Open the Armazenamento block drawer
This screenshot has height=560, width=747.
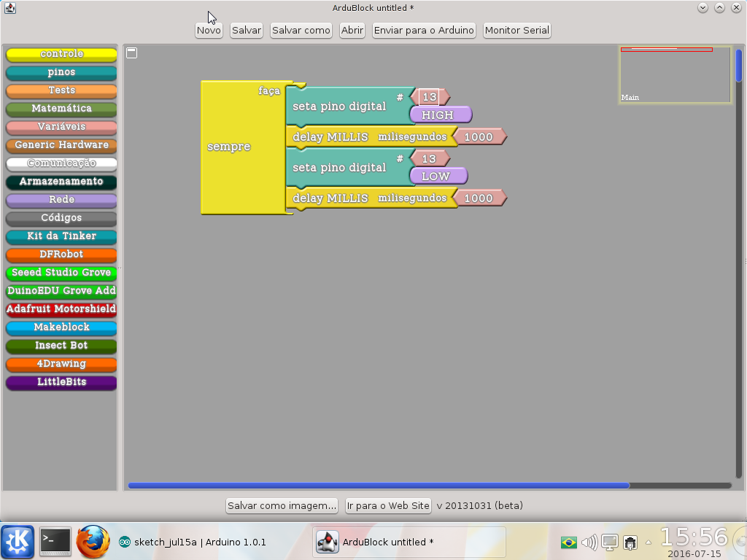point(61,182)
